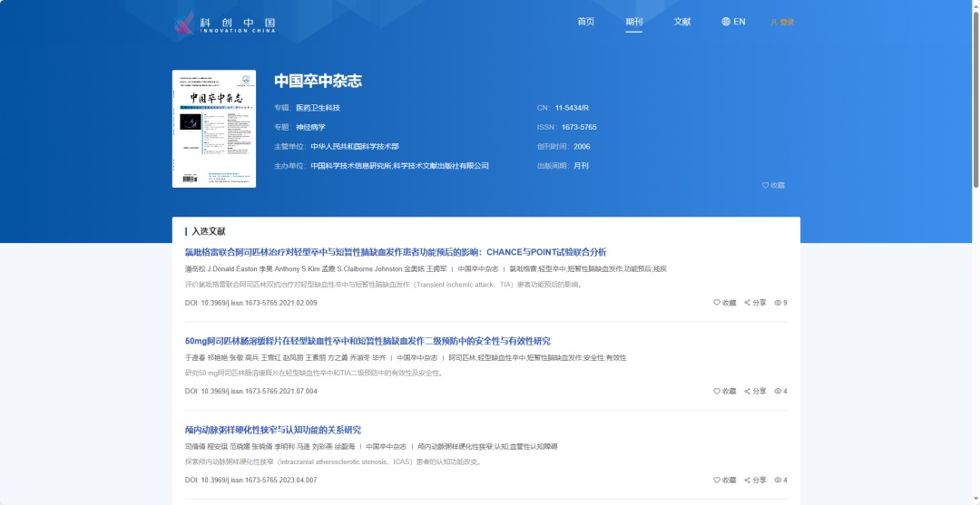This screenshot has height=505, width=980.
Task: Open article 50mg阿司匹林肠溶缓释片 title link
Action: point(367,341)
